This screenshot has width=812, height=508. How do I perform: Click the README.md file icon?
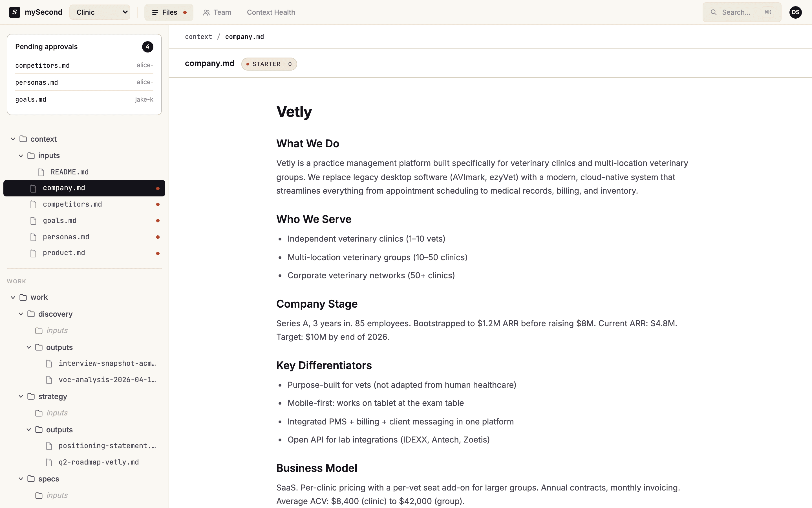pos(41,172)
